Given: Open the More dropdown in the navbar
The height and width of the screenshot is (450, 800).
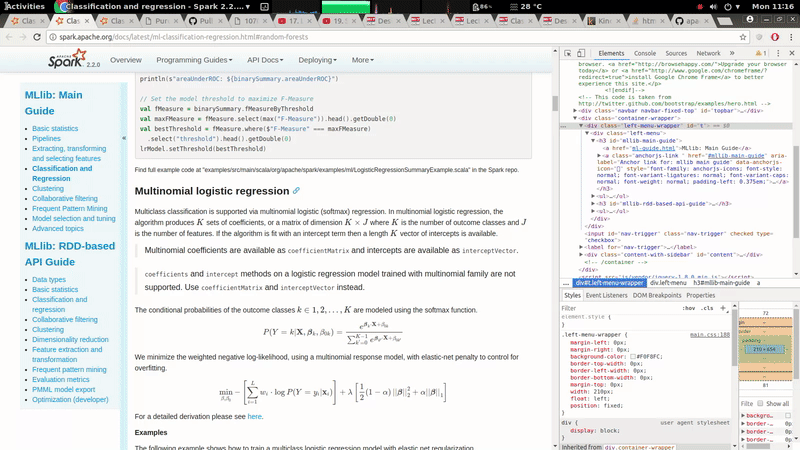Looking at the screenshot, I should click(362, 60).
